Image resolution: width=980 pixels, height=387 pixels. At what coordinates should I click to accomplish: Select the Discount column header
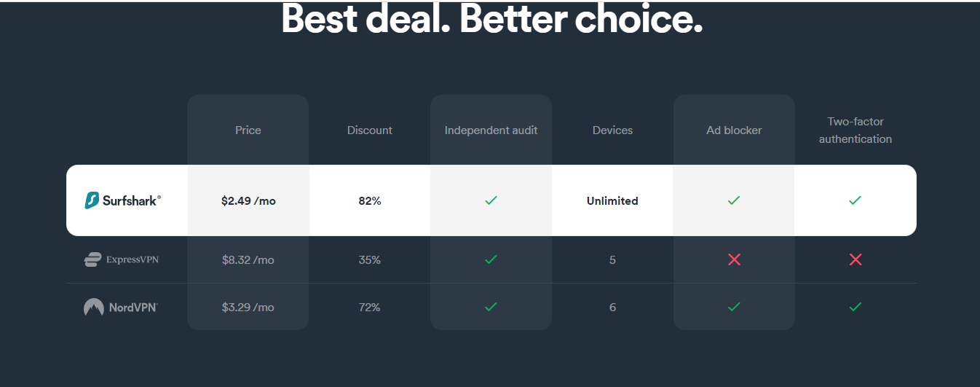tap(370, 130)
